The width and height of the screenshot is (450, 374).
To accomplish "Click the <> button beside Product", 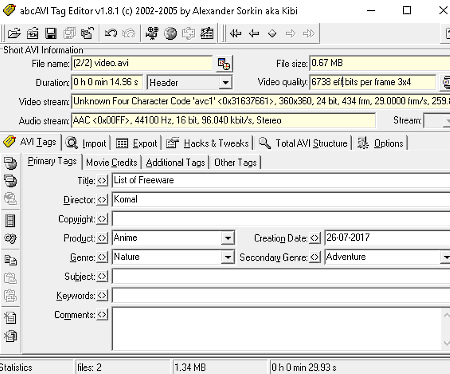I will [102, 238].
